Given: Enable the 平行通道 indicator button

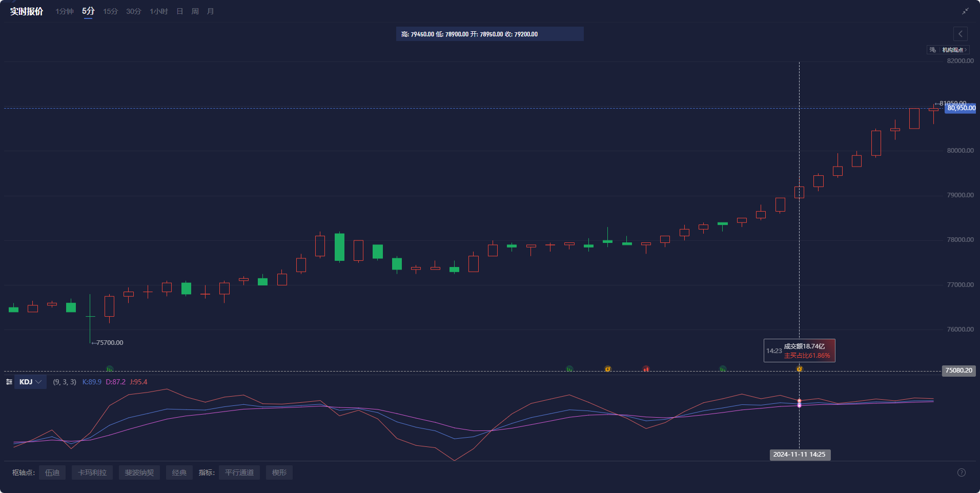Looking at the screenshot, I should 239,473.
